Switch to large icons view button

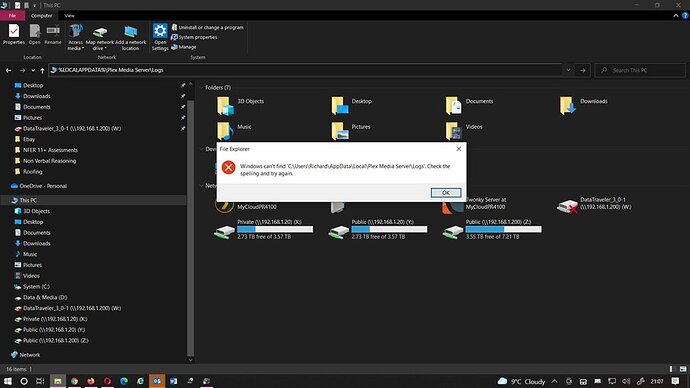683,369
